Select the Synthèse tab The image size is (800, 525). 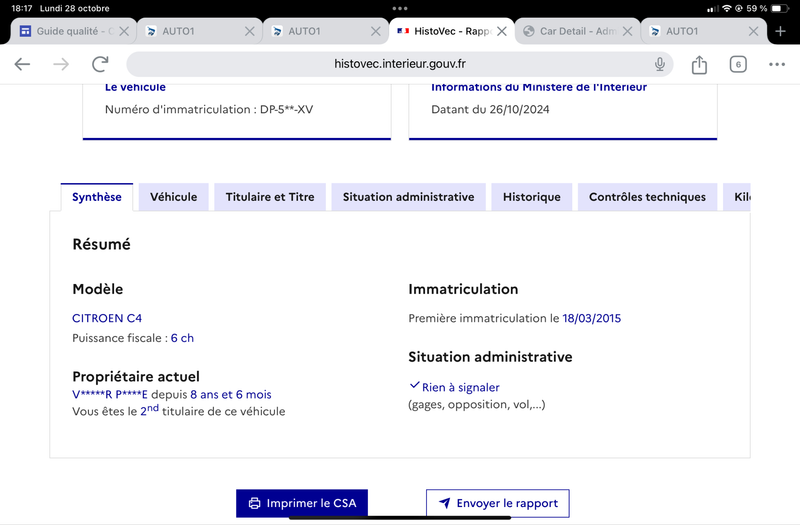tap(96, 197)
